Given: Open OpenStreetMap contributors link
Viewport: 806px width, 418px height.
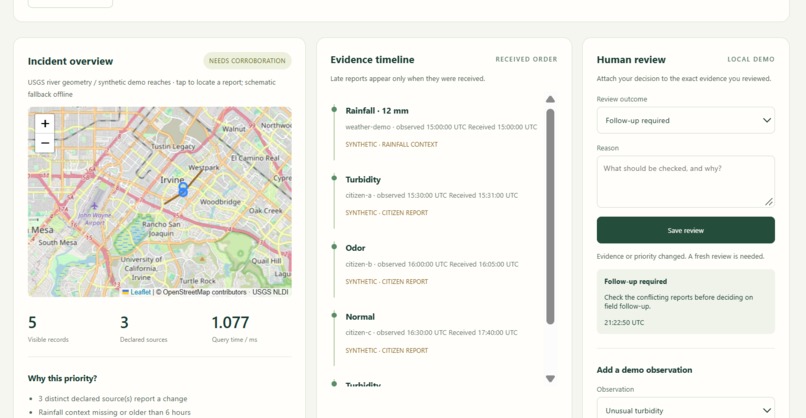Looking at the screenshot, I should 204,292.
